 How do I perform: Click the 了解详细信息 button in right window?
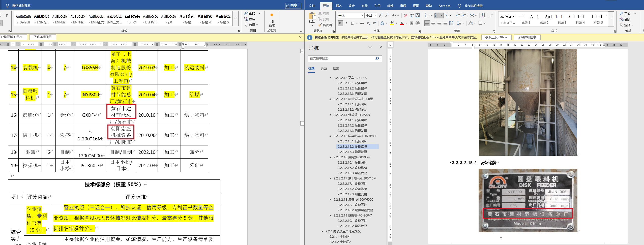[x=527, y=37]
